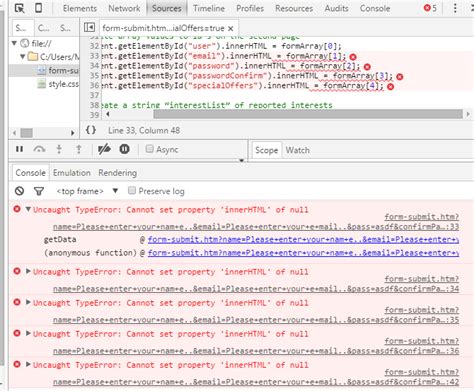Open the top frame dropdown

tap(87, 191)
